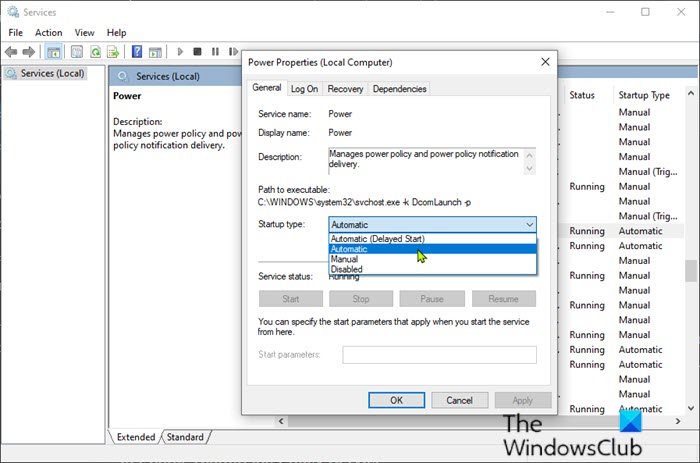
Task: Click the services list vertical scrollbar thumb
Action: (x=691, y=271)
